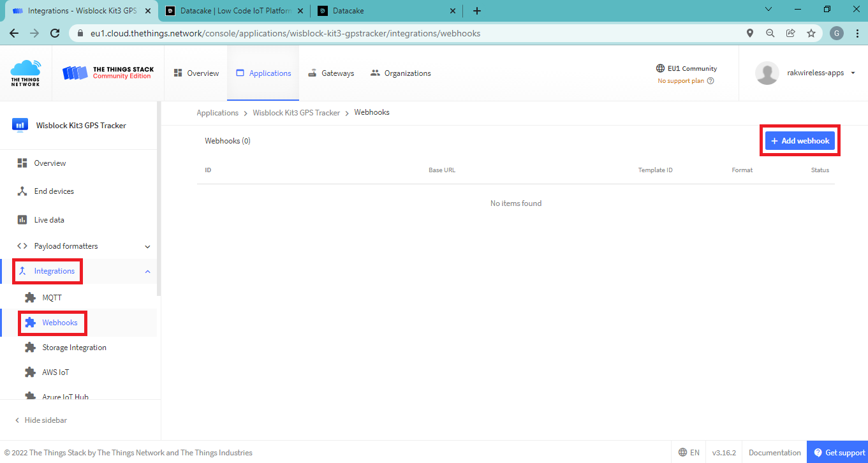The image size is (868, 463).
Task: Click the browser reload page icon
Action: click(55, 33)
